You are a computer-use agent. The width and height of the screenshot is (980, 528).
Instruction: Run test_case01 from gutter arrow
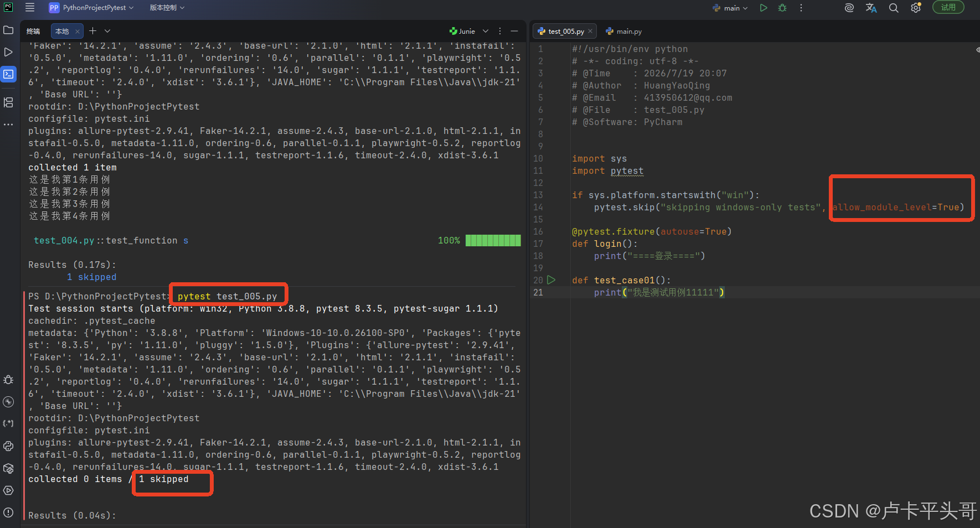pos(551,280)
